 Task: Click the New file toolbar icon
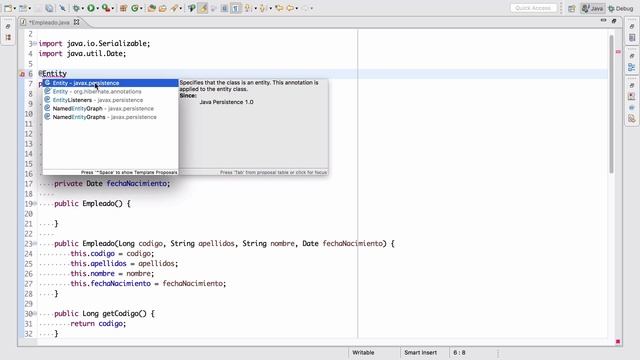tap(8, 8)
